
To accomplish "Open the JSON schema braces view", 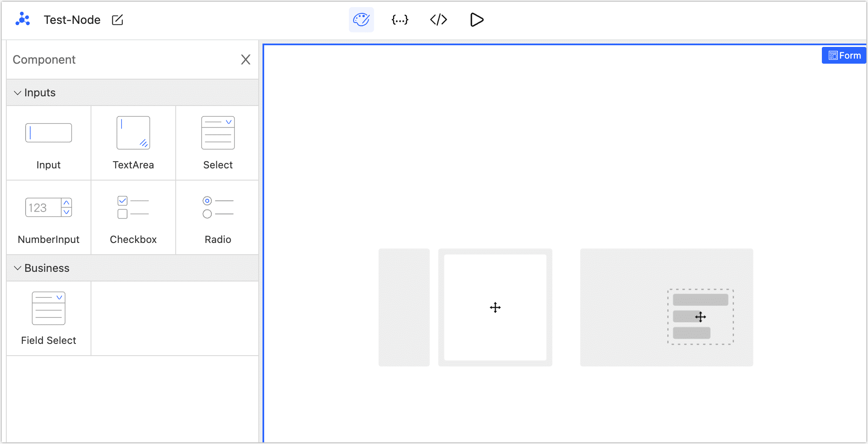I will click(400, 20).
